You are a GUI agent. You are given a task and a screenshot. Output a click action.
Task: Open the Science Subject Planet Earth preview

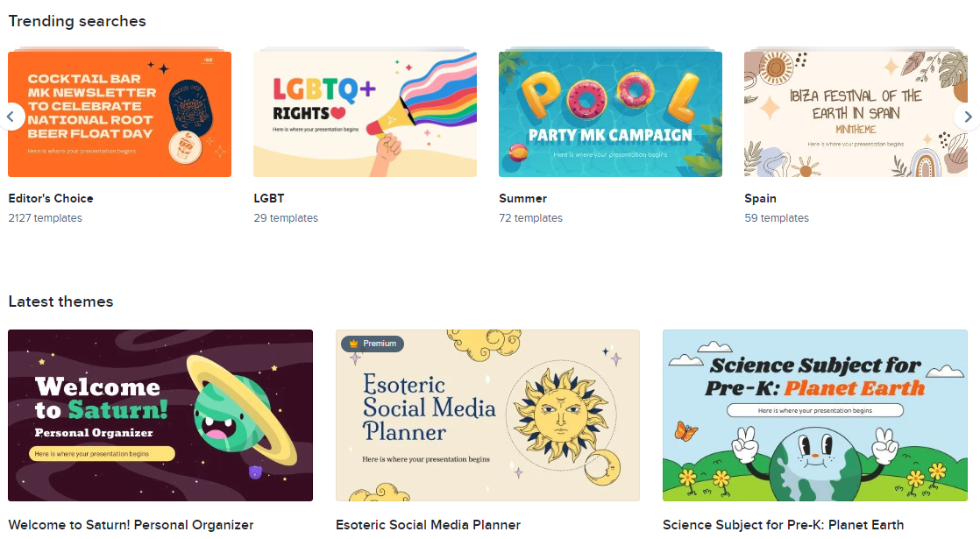coord(815,415)
